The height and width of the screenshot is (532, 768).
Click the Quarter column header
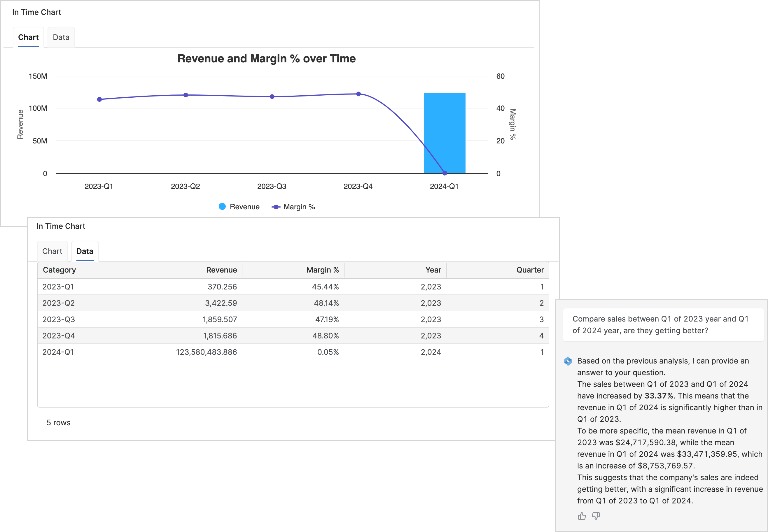pyautogui.click(x=530, y=270)
